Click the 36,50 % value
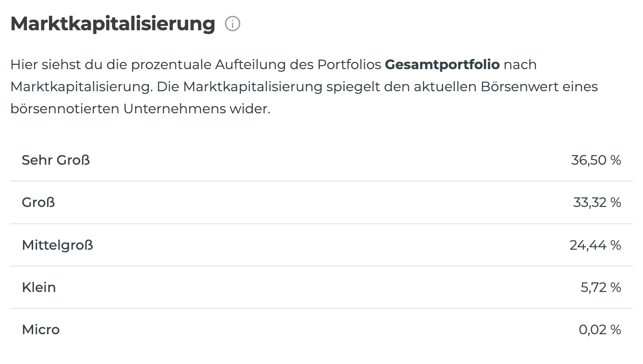 point(596,160)
